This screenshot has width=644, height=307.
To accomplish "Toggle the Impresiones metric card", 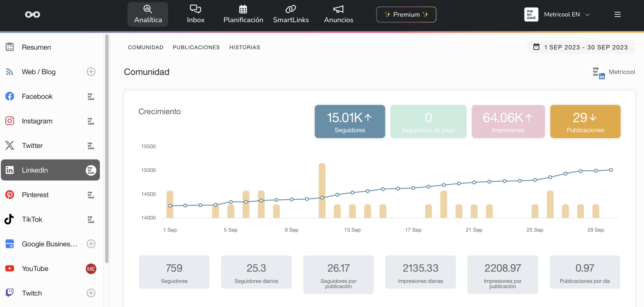I will [508, 121].
